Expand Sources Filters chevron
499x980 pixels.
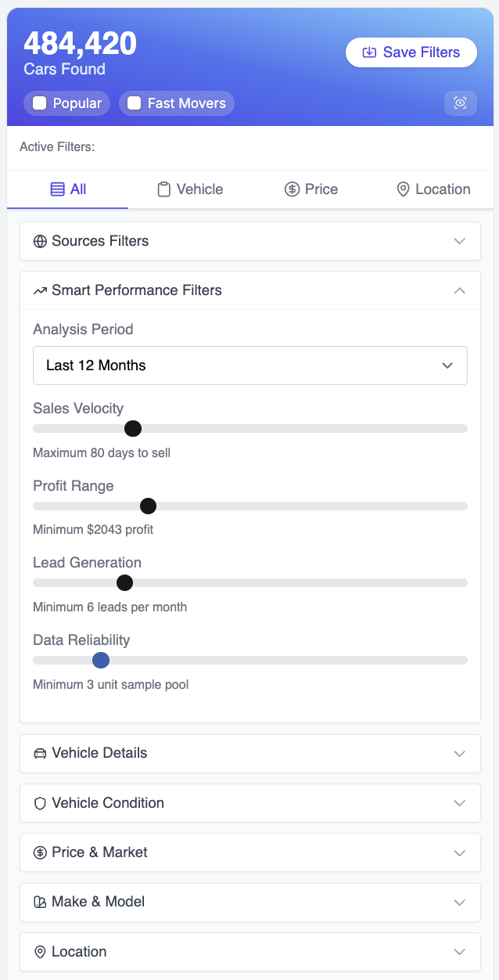tap(460, 241)
